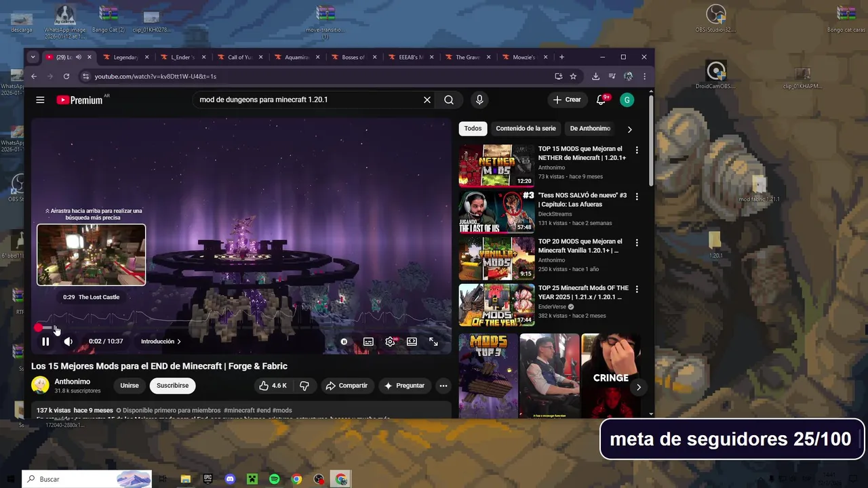This screenshot has height=488, width=868.
Task: Go back in browser history
Action: click(x=34, y=77)
